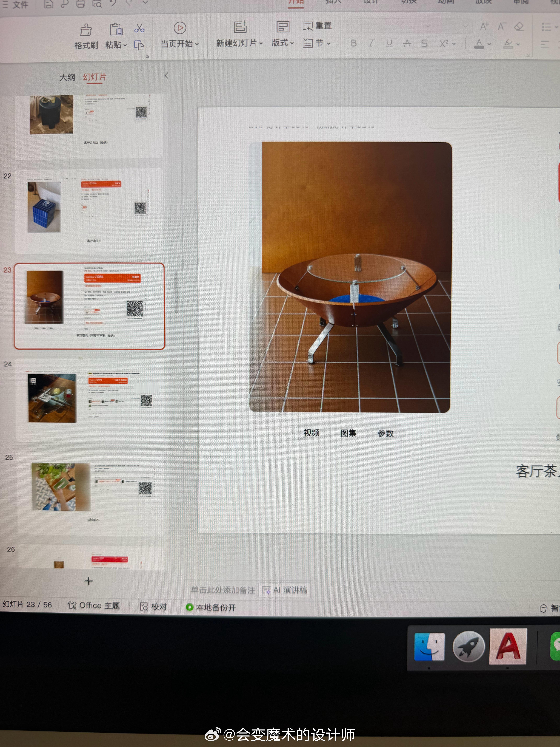Toggle Bold formatting

[353, 43]
